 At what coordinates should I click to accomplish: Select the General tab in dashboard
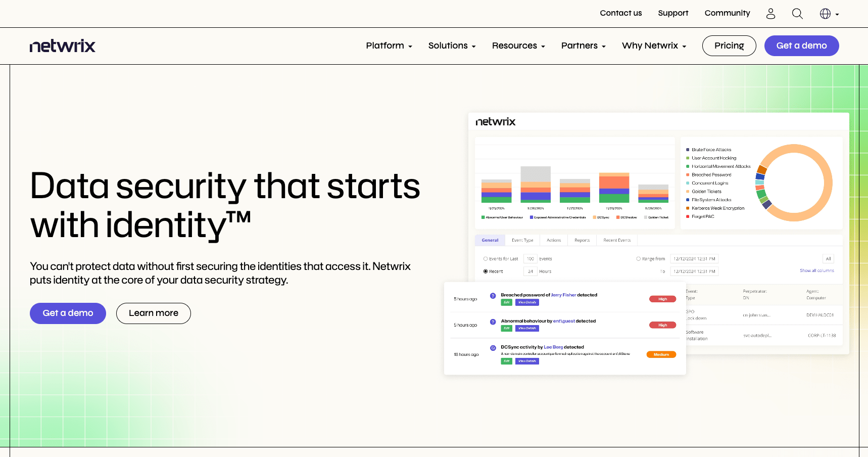pos(490,240)
